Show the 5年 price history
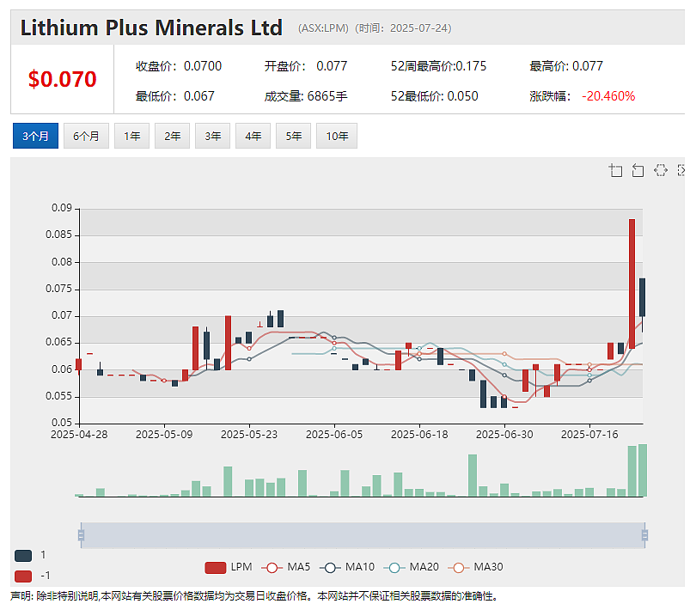The image size is (696, 616). [x=293, y=136]
